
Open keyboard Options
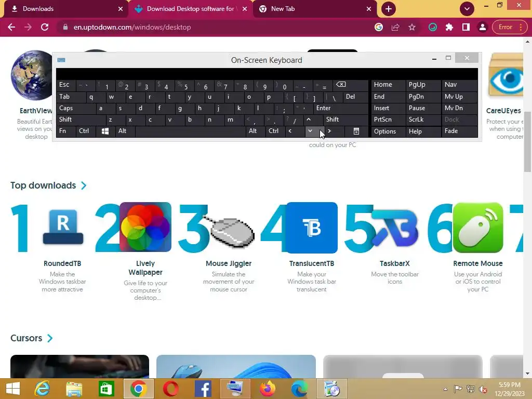click(388, 131)
